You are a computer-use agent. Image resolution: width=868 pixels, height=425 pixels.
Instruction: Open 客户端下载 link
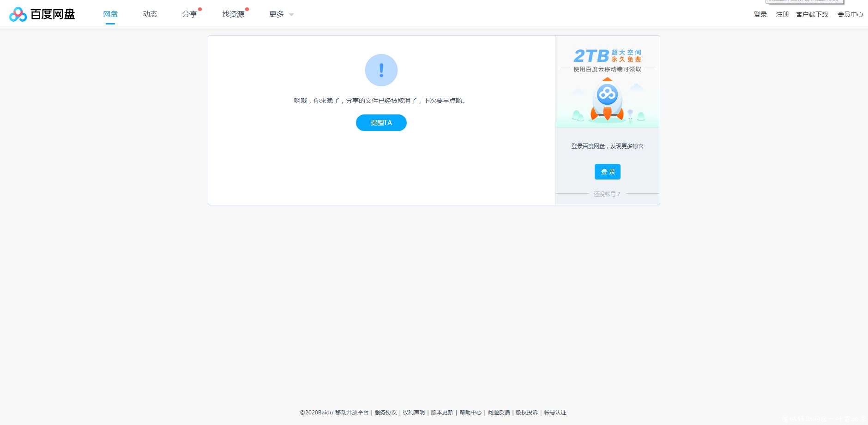pyautogui.click(x=812, y=14)
